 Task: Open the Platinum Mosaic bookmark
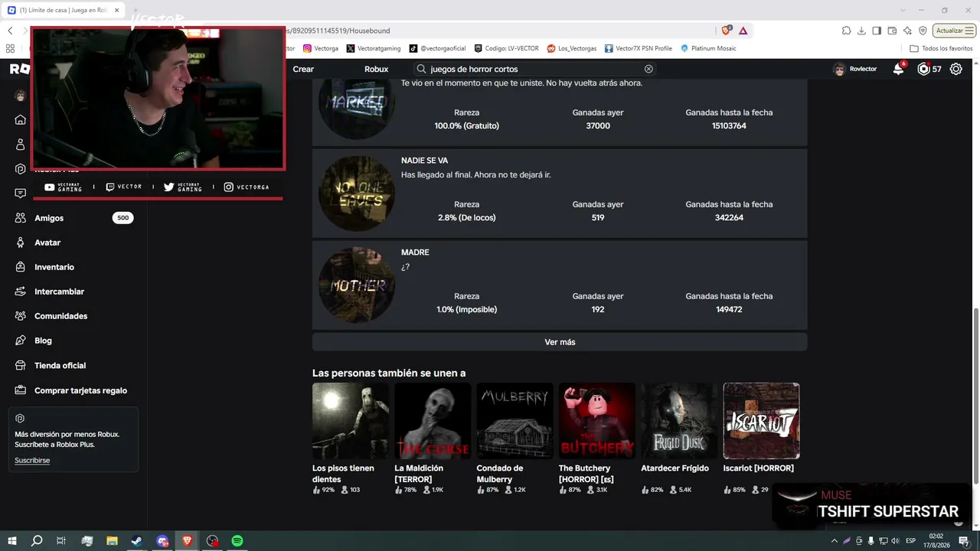click(x=708, y=48)
